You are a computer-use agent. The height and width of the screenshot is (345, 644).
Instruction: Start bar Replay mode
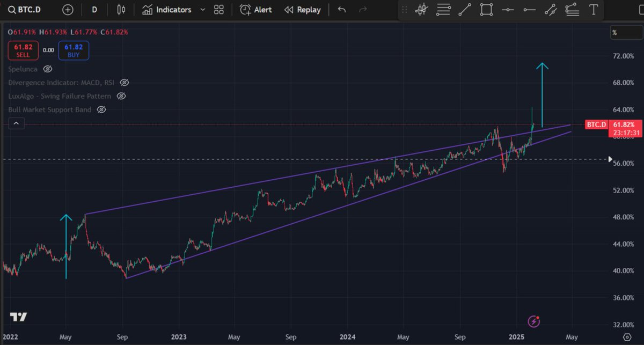[303, 10]
